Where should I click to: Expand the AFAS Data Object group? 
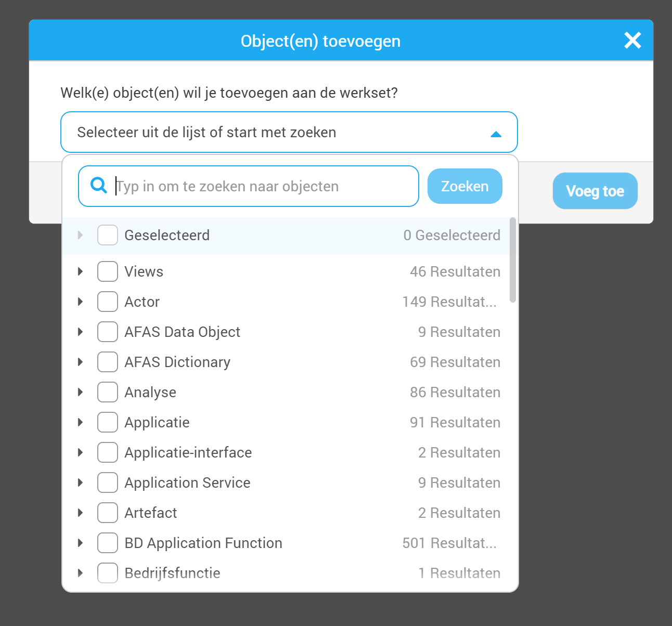pos(80,332)
